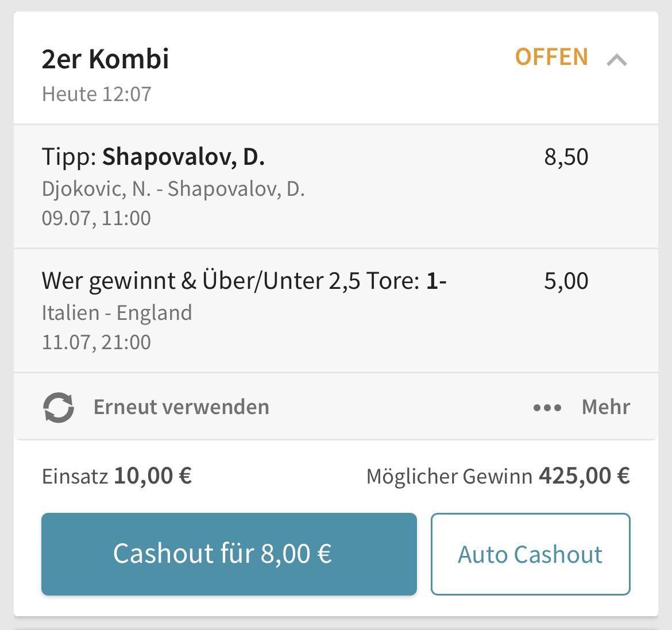This screenshot has width=672, height=630.
Task: Open the Italien - England match line
Action: [x=117, y=313]
